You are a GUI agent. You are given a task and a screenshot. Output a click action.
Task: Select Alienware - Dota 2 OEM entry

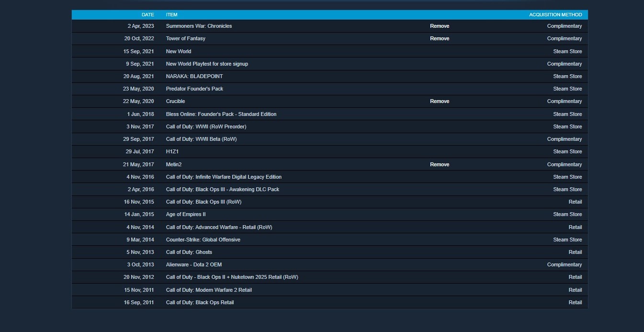[x=194, y=264]
